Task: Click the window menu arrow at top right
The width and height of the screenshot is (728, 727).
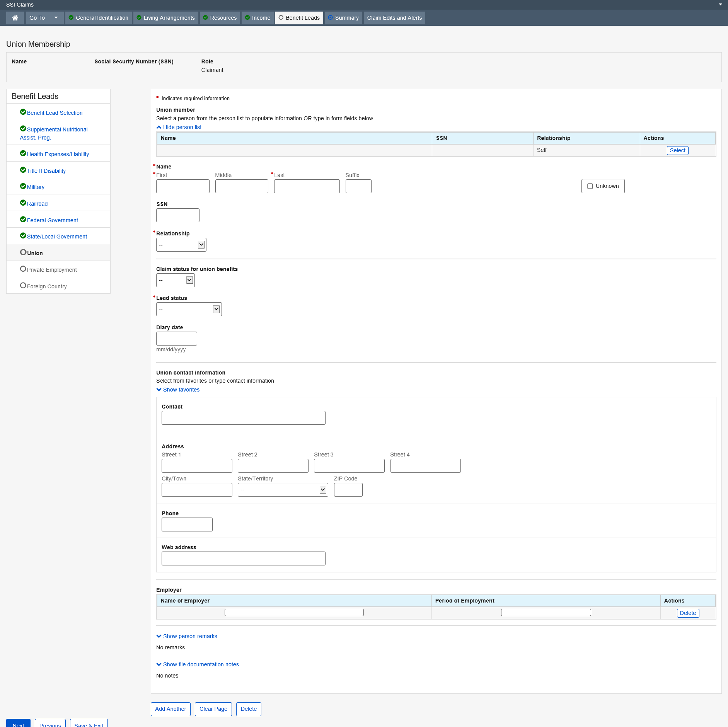Action: pos(720,5)
